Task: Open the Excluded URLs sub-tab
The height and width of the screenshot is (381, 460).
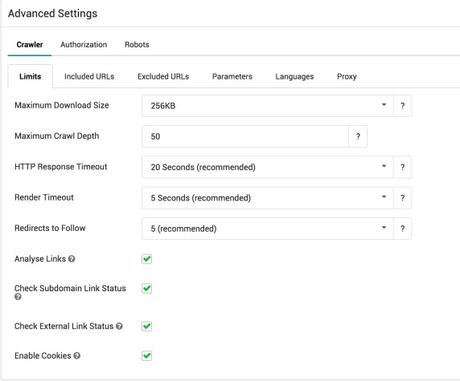Action: pyautogui.click(x=163, y=77)
